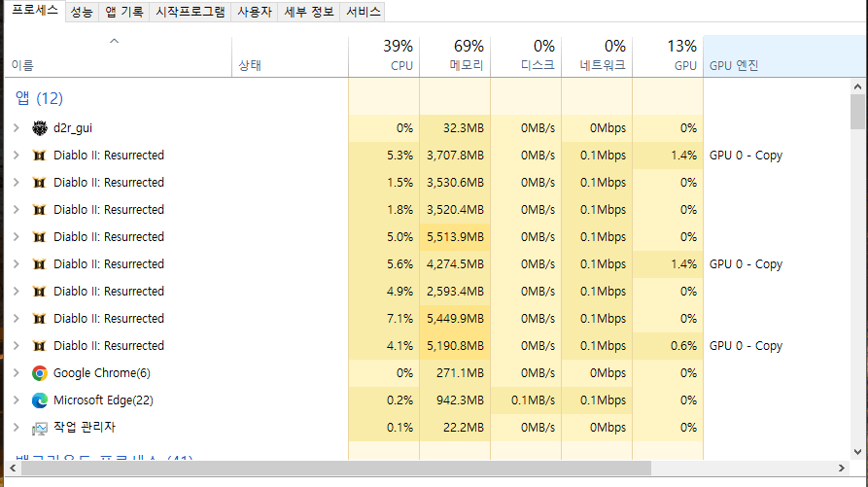868x487 pixels.
Task: Click the GPU 엔진 column header
Action: click(784, 57)
